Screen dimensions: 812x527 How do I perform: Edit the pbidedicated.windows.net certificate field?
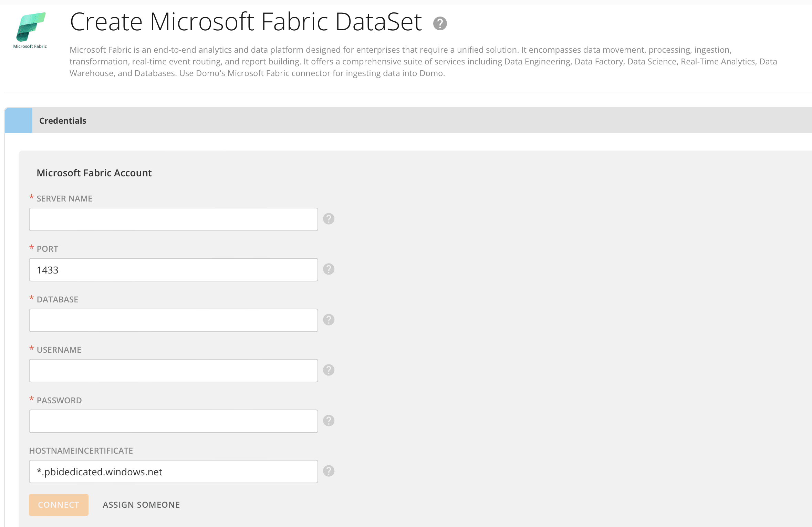tap(173, 472)
